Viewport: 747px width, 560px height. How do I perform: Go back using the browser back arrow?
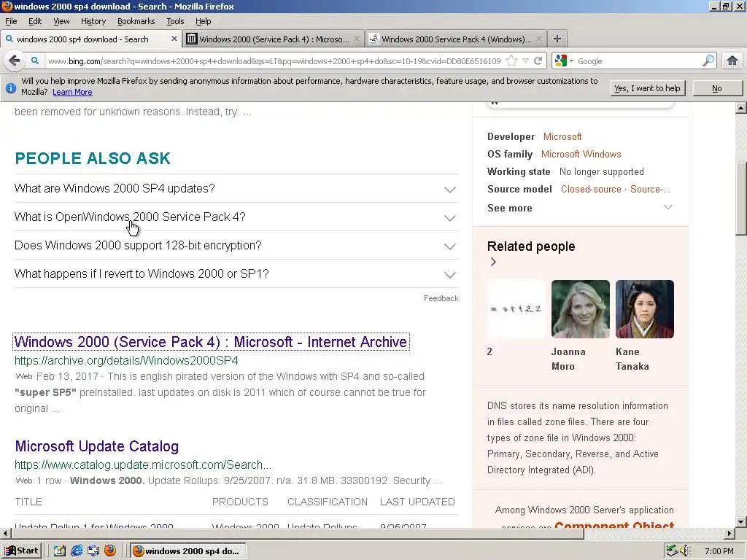click(x=15, y=61)
